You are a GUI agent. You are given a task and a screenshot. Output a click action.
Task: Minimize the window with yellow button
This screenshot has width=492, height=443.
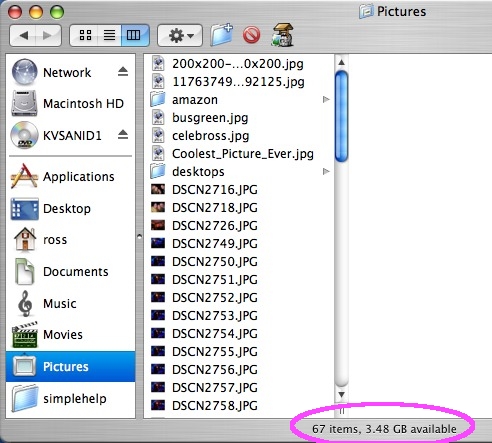pos(36,12)
